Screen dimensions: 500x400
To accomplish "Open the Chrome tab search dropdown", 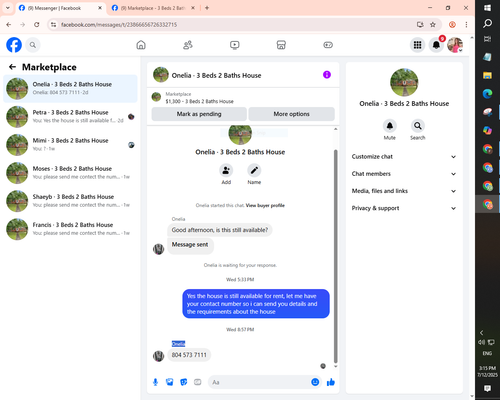I will click(x=8, y=8).
